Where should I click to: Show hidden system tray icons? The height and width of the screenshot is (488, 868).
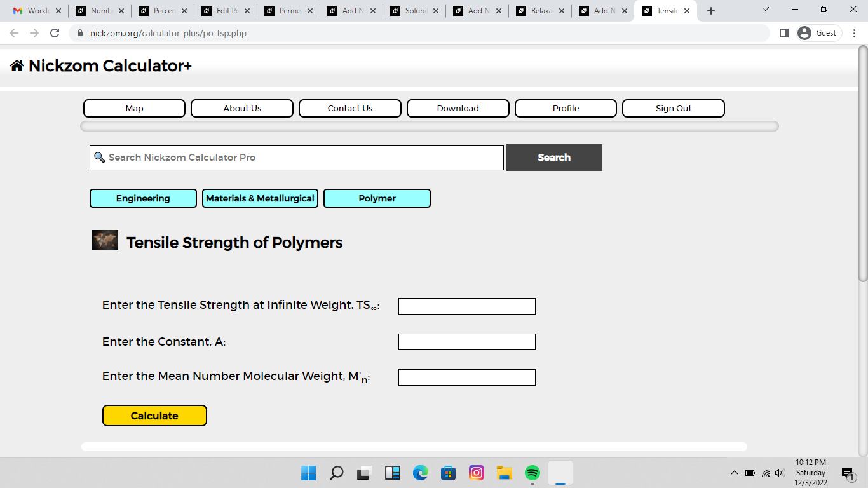735,473
